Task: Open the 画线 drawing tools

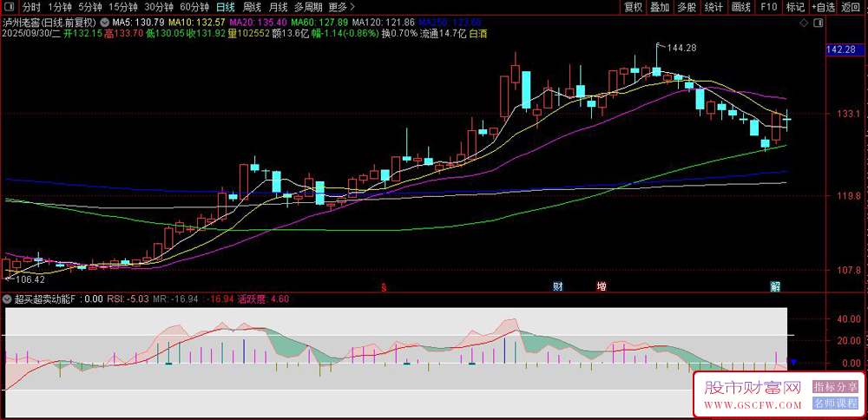Action: [740, 7]
